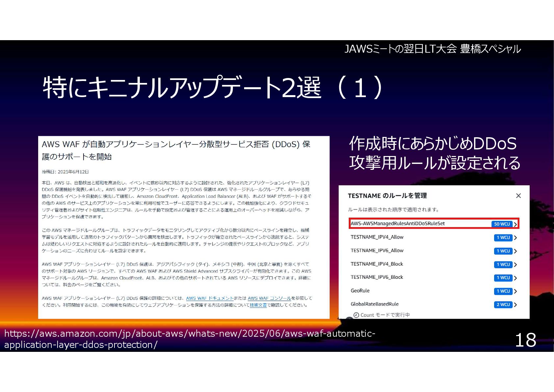Screen dimensions: 554x392
Task: Expand the TESTNAME_IPV6_Allow rule chevron
Action: (516, 251)
